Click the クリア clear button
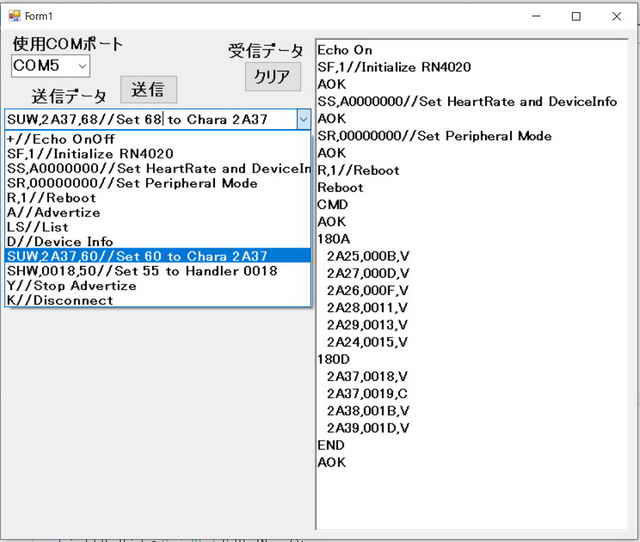 273,76
